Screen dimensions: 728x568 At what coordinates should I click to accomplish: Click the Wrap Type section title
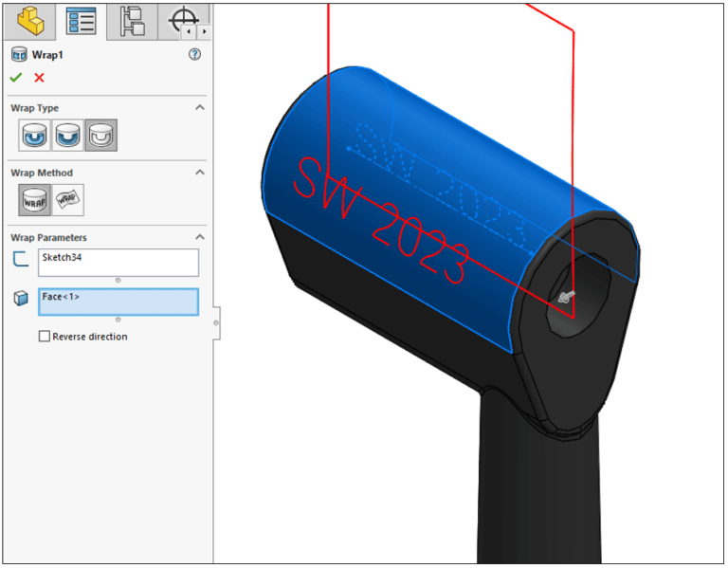tap(35, 108)
